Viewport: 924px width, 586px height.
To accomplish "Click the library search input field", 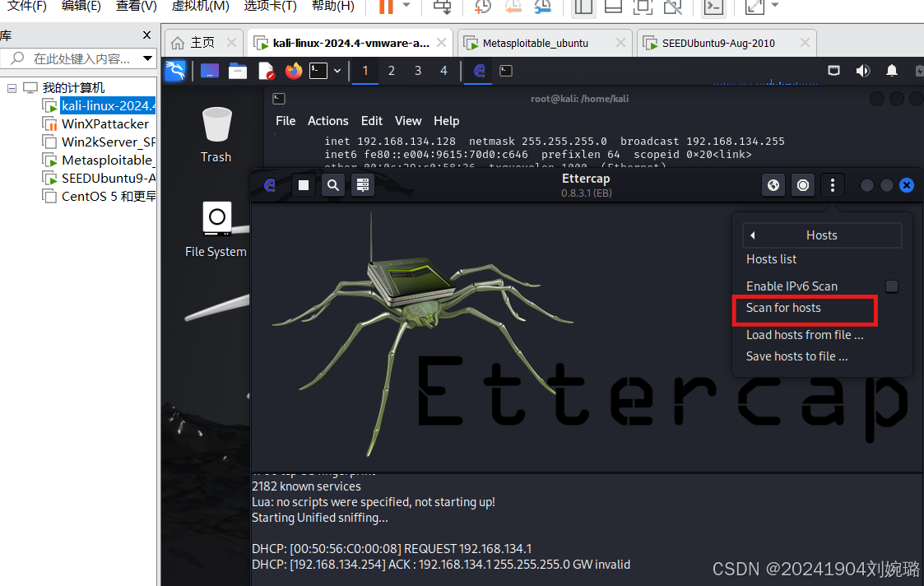I will click(x=80, y=58).
